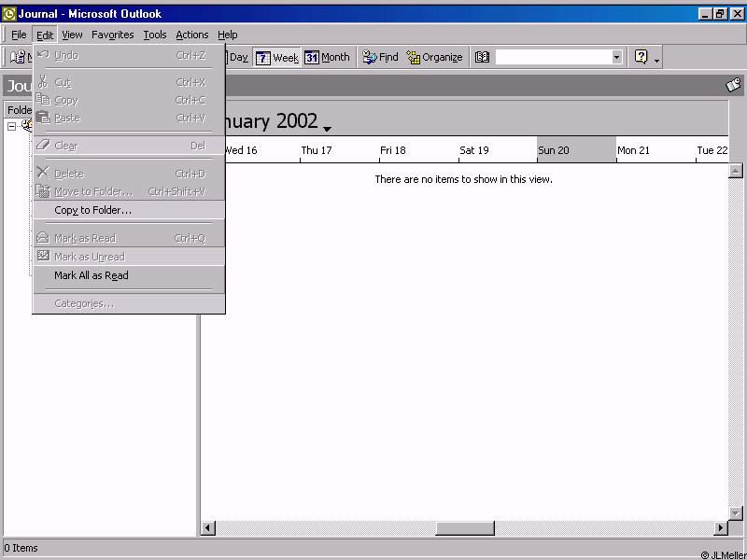The width and height of the screenshot is (747, 560).
Task: Switch to Week view
Action: click(x=276, y=58)
